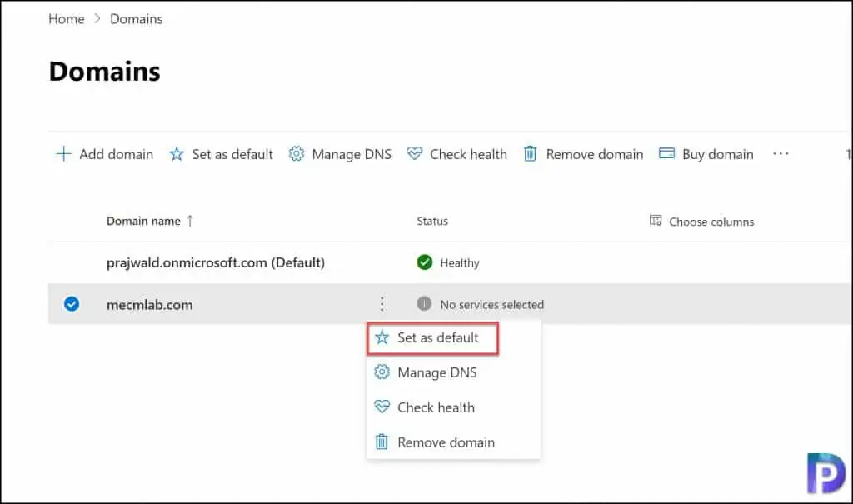Click the Domains breadcrumb link

tap(136, 19)
